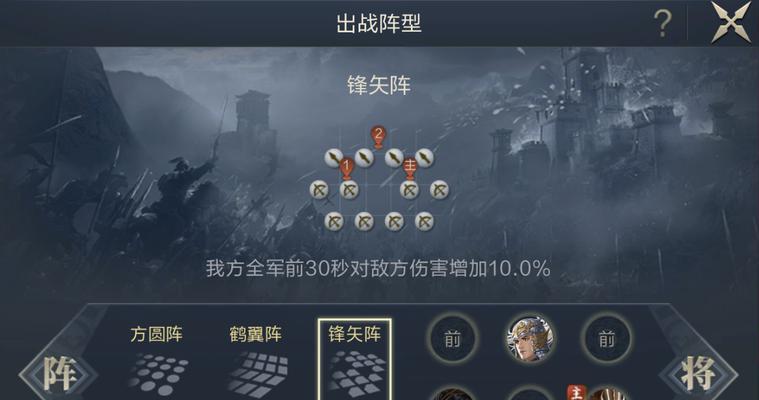Click the 将 diamond button
Image resolution: width=759 pixels, height=400 pixels.
coord(698,374)
